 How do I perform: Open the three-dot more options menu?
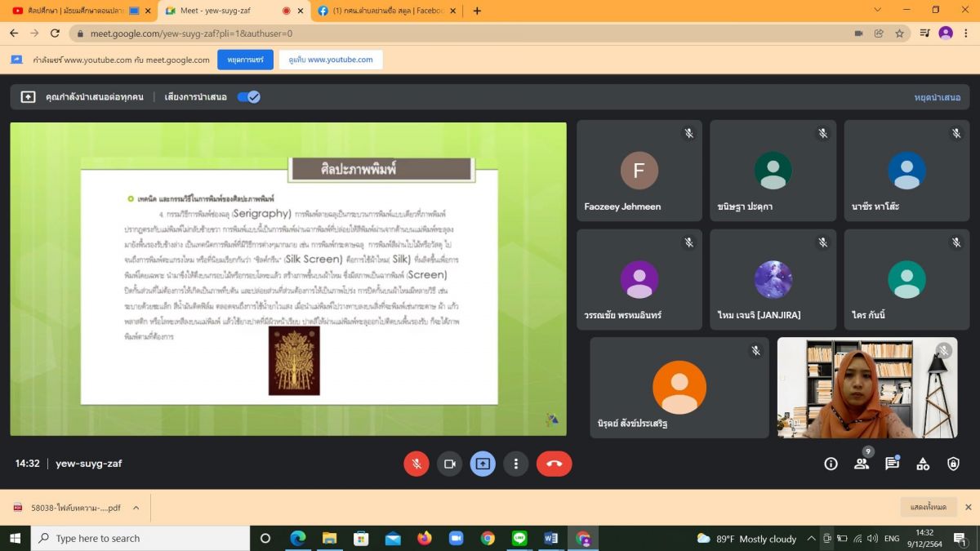pyautogui.click(x=515, y=464)
